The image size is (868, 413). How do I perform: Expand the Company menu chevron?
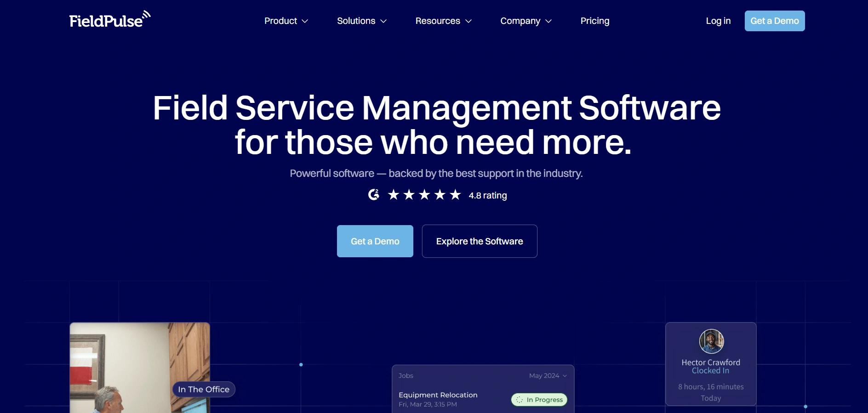click(548, 21)
